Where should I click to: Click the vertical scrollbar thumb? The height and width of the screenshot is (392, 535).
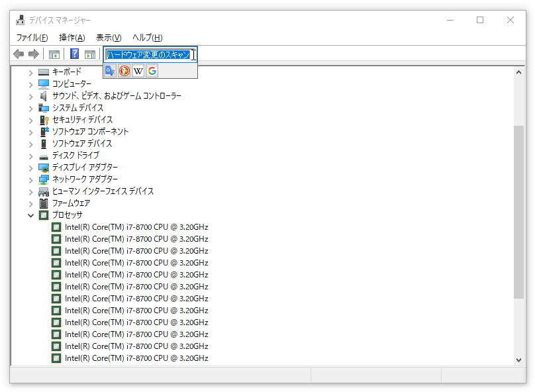[x=518, y=212]
